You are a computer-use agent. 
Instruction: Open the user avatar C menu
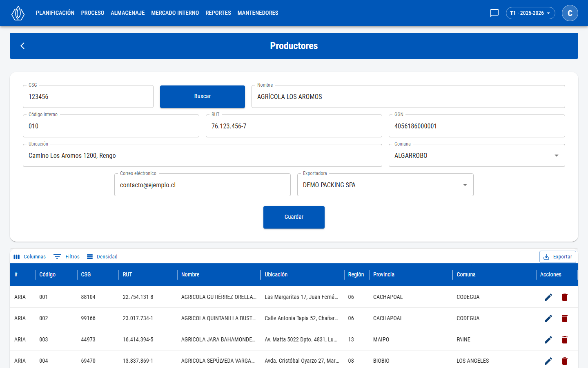coord(570,13)
